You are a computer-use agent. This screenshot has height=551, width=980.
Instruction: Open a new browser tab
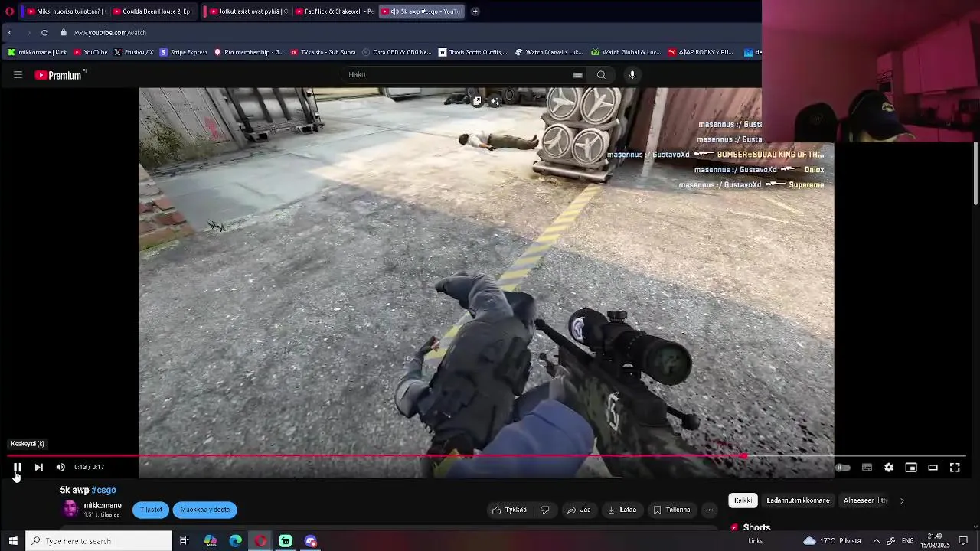[475, 11]
